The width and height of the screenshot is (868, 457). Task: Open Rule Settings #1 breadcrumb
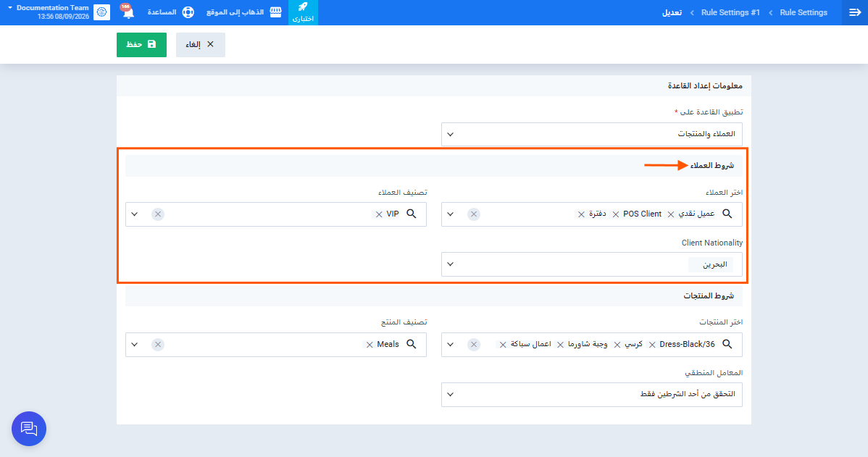(730, 12)
